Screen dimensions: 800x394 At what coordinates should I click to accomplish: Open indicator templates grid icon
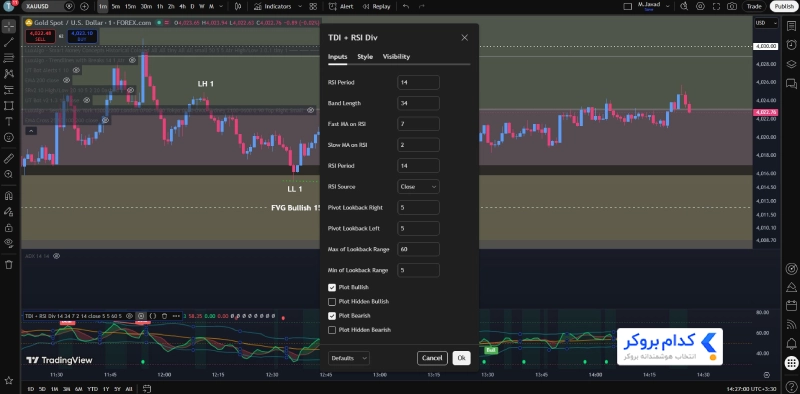(313, 7)
